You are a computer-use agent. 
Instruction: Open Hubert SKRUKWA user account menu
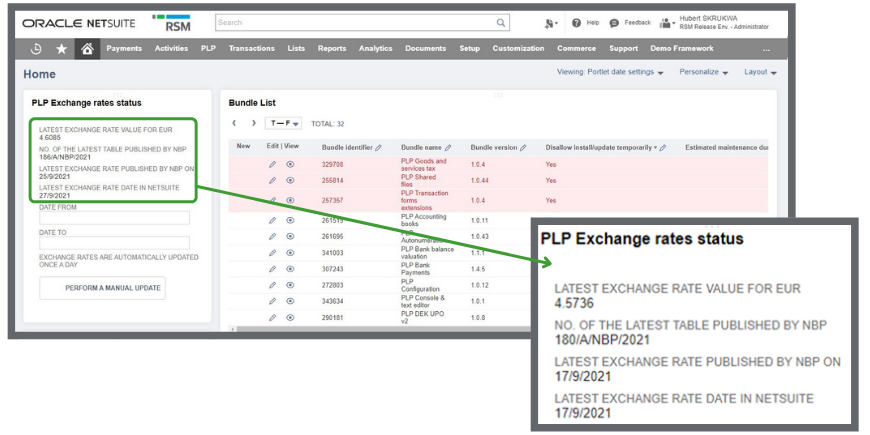click(x=724, y=22)
